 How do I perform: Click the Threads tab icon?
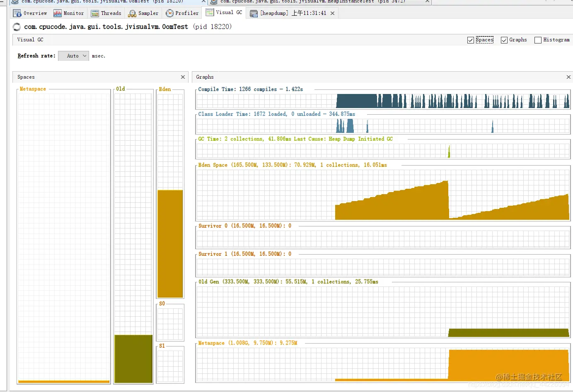pos(95,13)
